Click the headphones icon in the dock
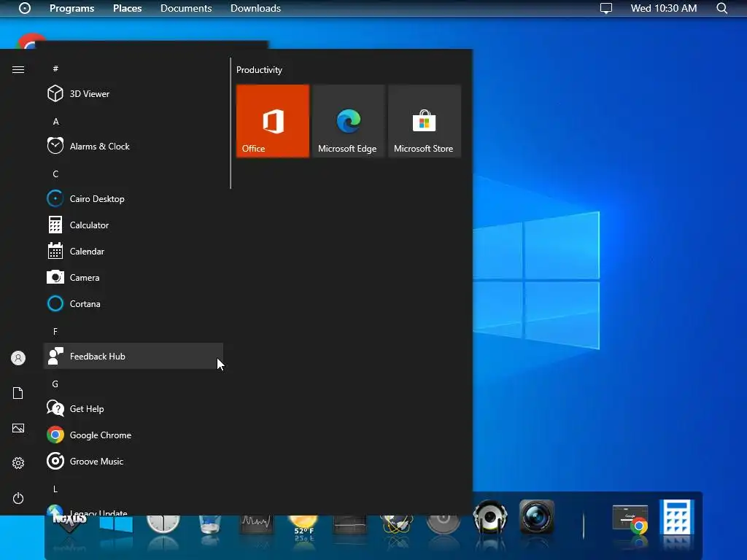 tap(489, 518)
